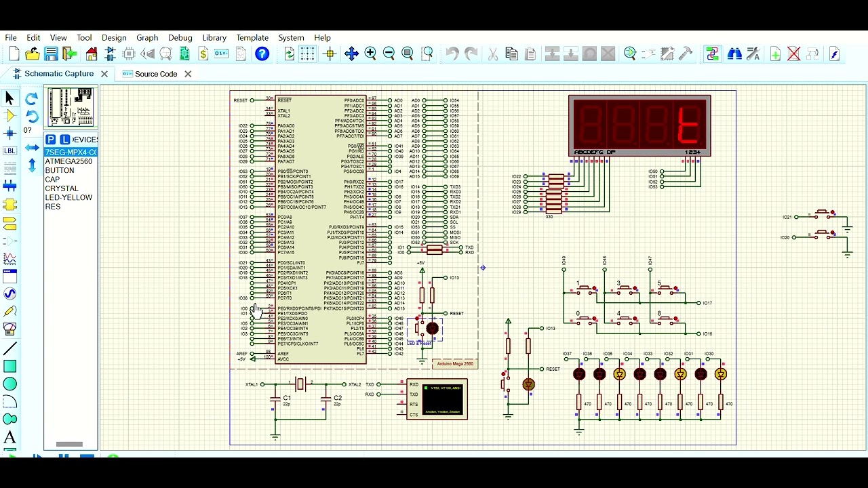Toggle the wire autorouter
868x488 pixels.
712,54
